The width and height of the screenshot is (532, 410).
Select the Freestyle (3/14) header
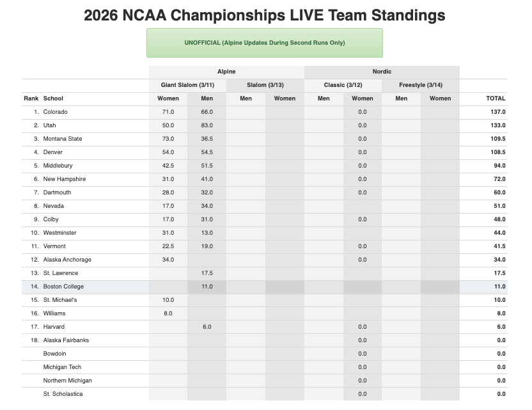tap(420, 85)
